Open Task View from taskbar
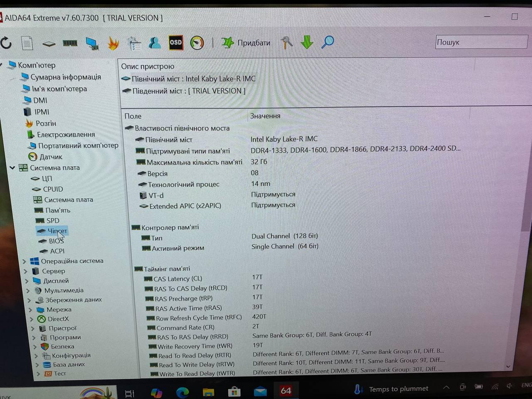Viewport: 532px width, 399px height. click(130, 393)
